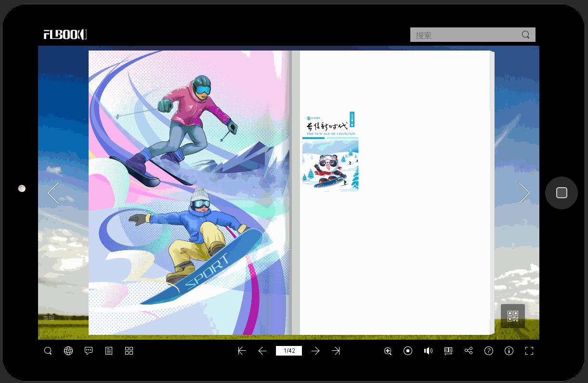
Task: Toggle autoplay with the circle icon
Action: click(408, 351)
